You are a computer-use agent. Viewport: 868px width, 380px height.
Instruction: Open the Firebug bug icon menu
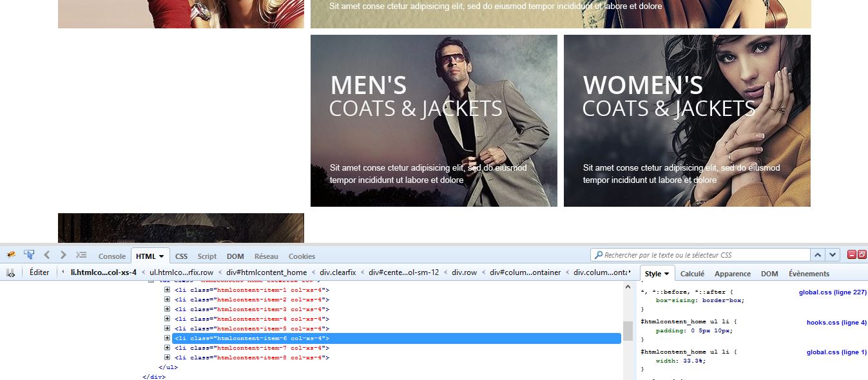(11, 255)
